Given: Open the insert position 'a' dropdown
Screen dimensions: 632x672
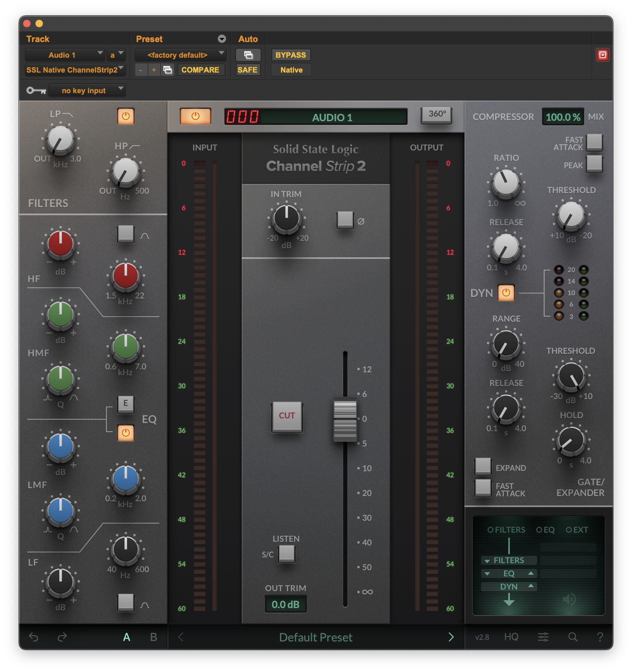Looking at the screenshot, I should pos(116,55).
